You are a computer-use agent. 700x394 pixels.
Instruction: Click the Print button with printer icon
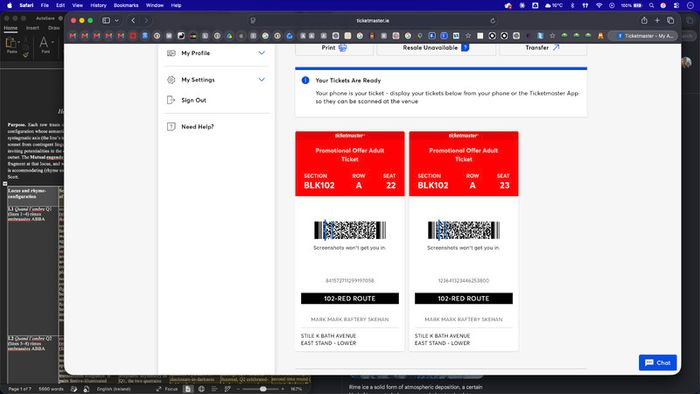[x=334, y=49]
